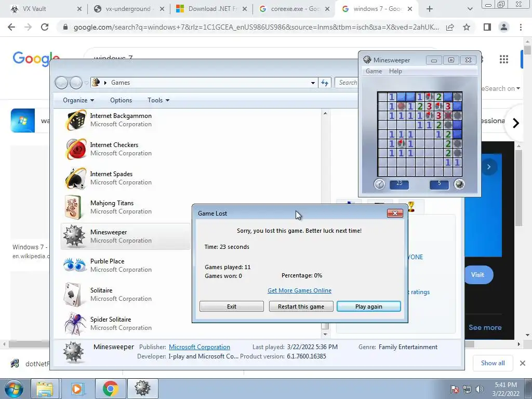This screenshot has height=399, width=532.
Task: Switch to the coreexe.exe Google tab
Action: [295, 9]
